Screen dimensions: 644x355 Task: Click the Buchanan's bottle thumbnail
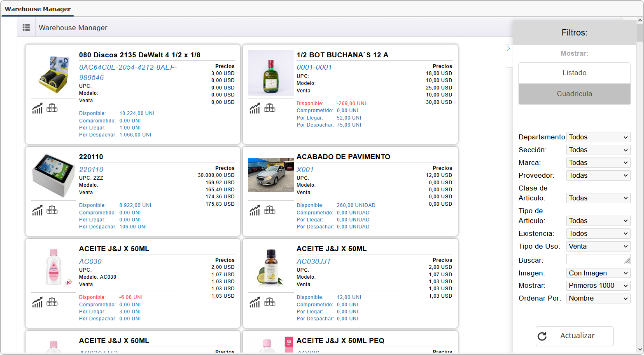(x=271, y=73)
